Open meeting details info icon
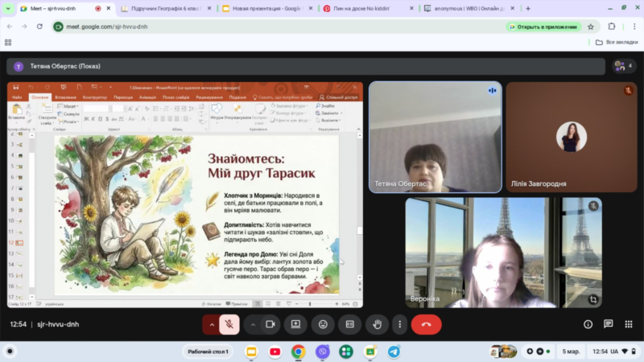644x362 pixels. click(588, 324)
